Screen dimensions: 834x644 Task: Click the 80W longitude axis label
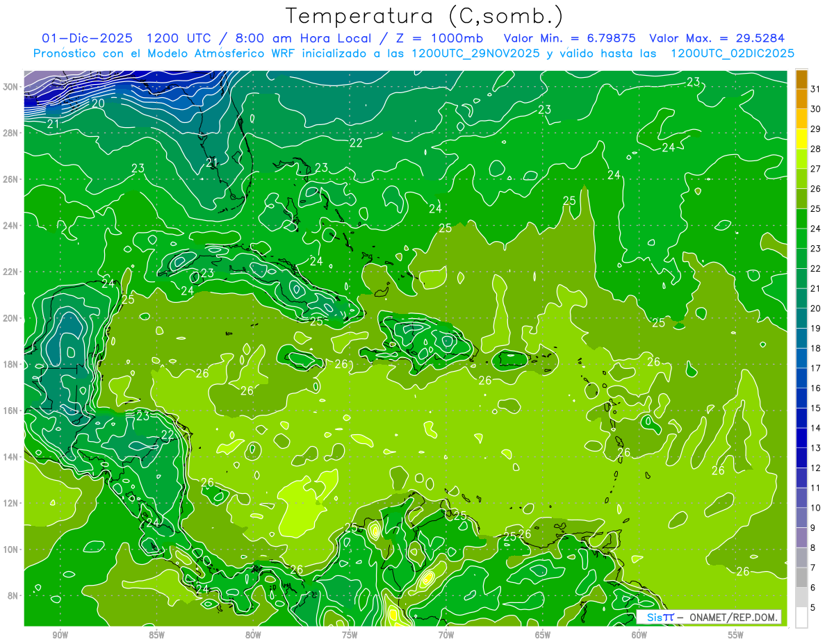click(x=253, y=636)
